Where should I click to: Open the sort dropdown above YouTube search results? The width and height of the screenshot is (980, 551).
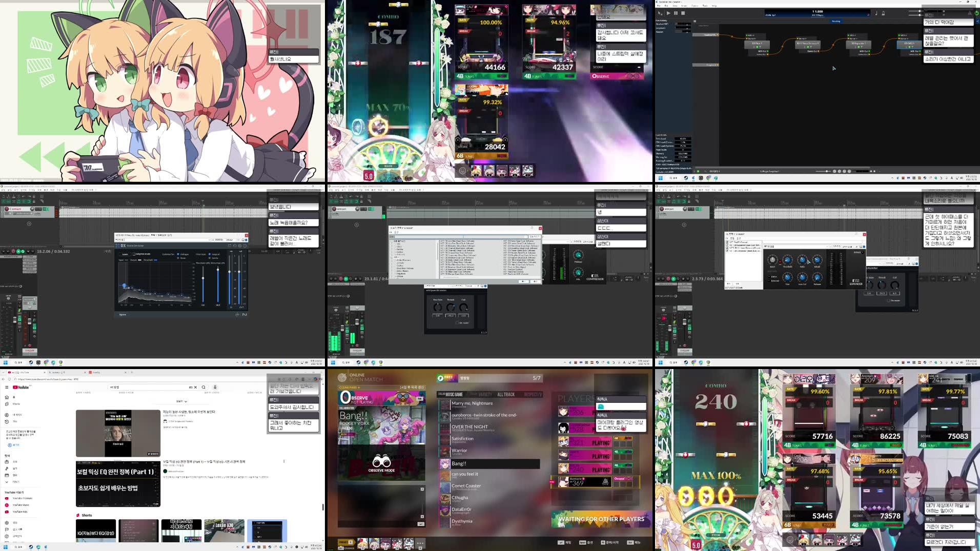[x=181, y=401]
